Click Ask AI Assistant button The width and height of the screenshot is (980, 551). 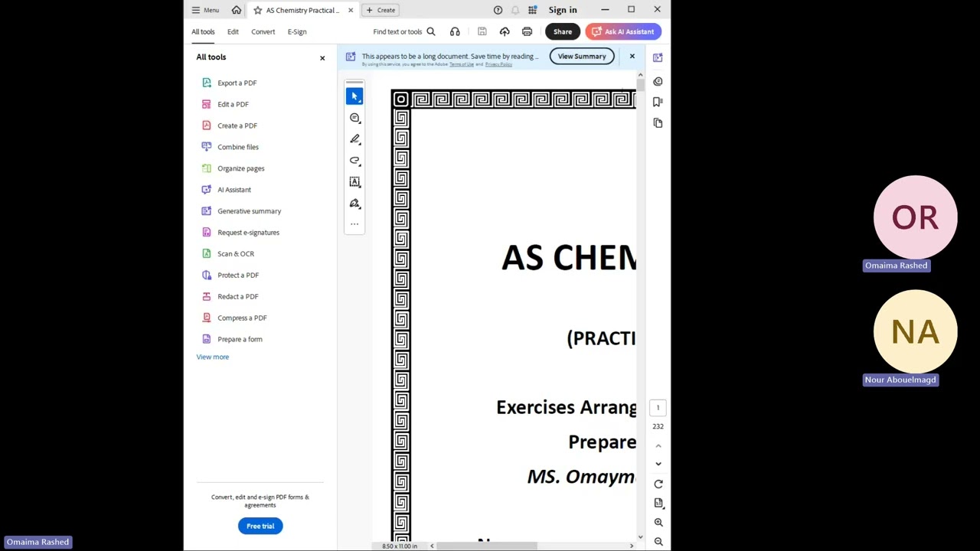coord(623,31)
